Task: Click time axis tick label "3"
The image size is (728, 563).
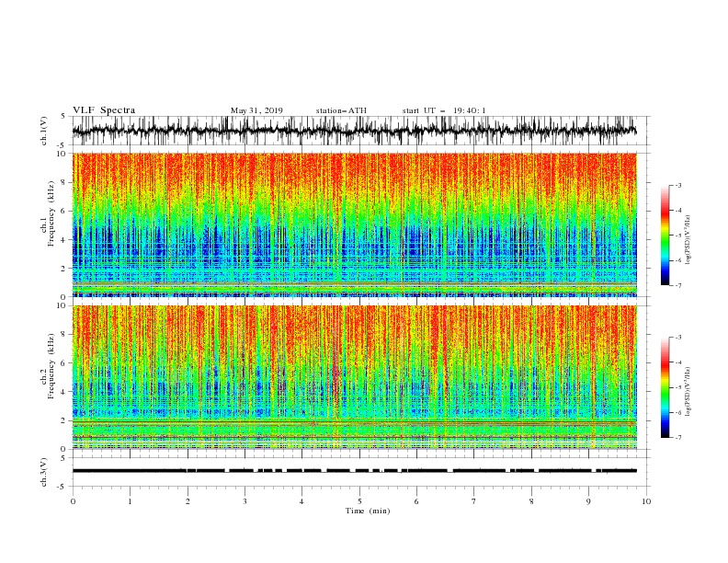Action: click(x=245, y=501)
